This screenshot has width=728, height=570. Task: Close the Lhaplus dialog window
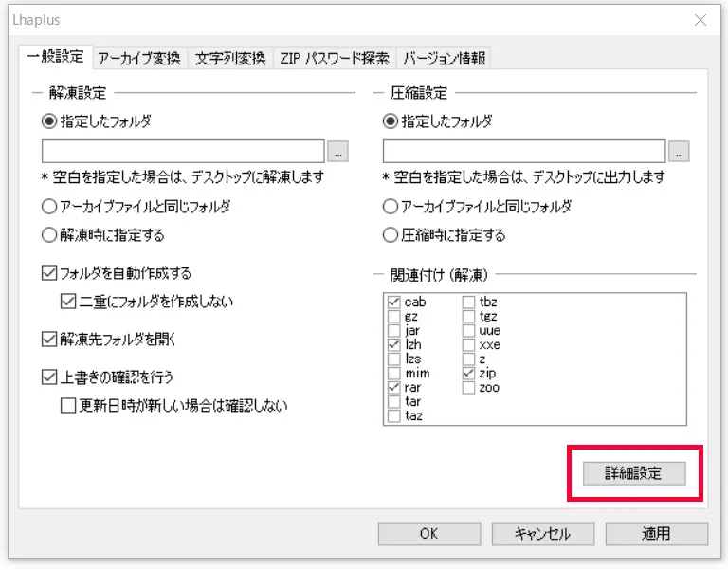(701, 20)
